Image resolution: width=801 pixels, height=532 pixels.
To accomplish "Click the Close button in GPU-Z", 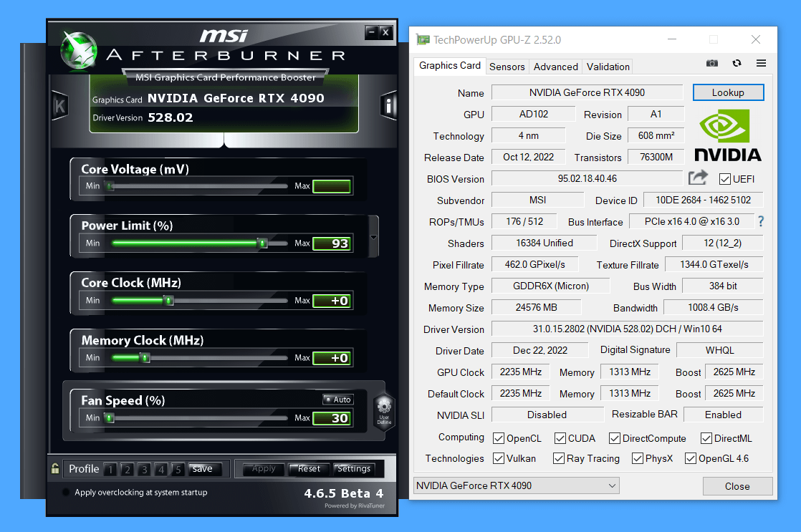I will click(737, 486).
